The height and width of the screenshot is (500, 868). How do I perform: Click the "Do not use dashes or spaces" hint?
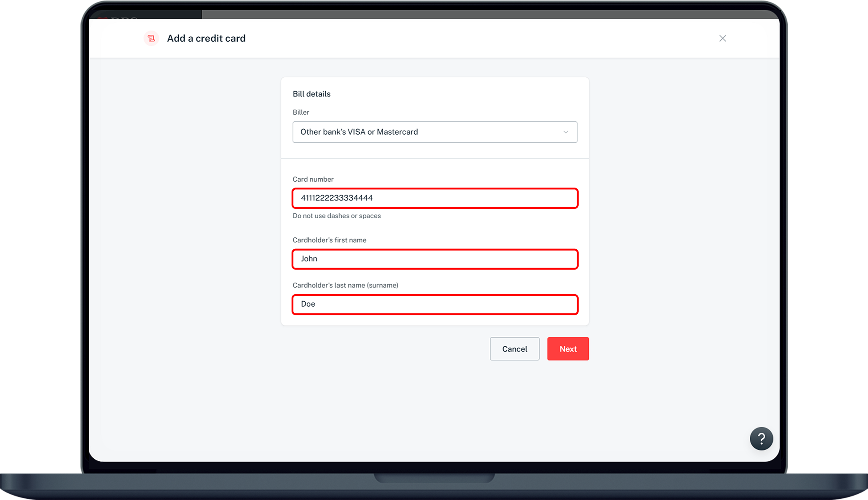[336, 216]
